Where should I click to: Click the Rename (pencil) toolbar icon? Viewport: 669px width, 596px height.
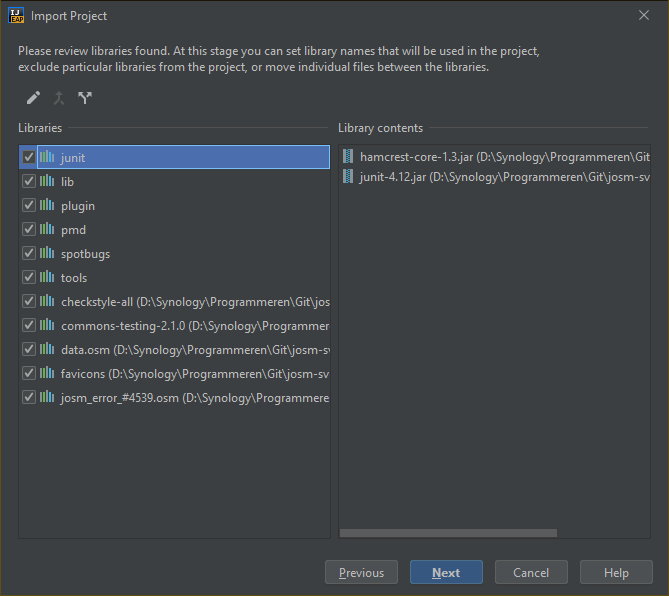pos(33,98)
